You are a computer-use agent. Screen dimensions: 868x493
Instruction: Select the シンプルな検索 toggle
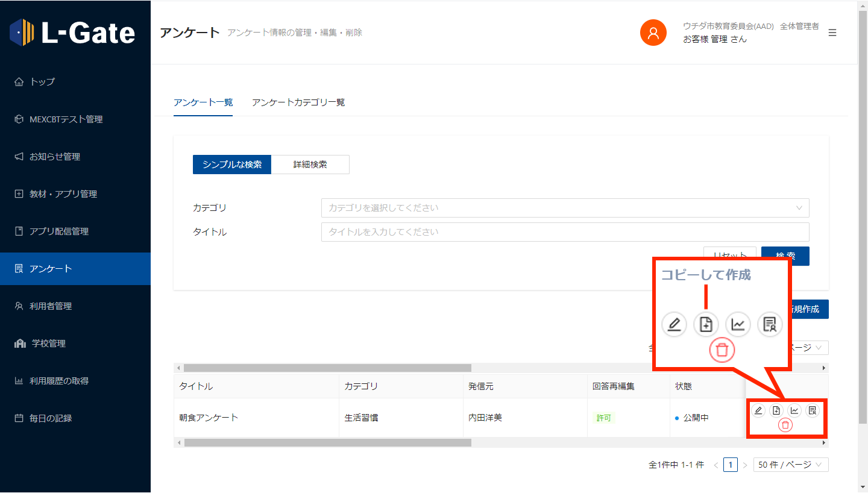tap(232, 165)
